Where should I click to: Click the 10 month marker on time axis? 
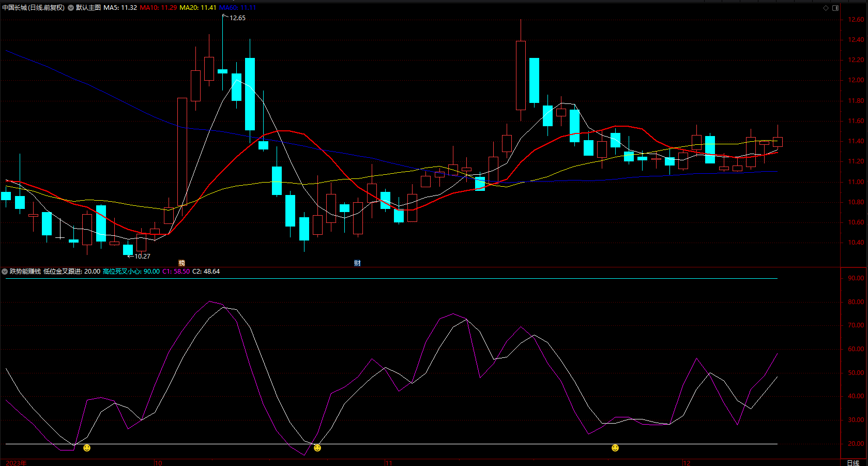(158, 463)
